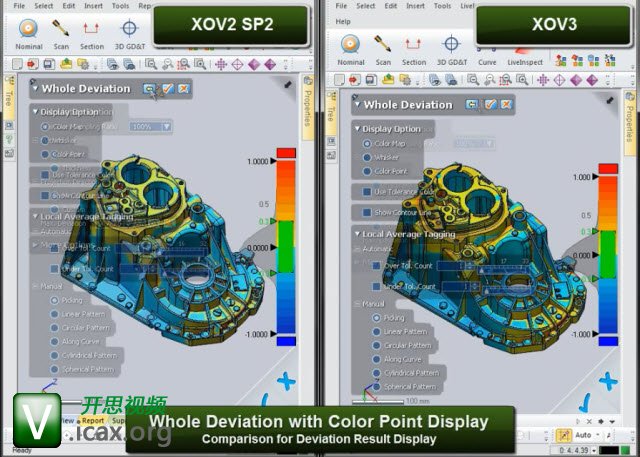Open Section tool in XOV2 SP2 window
Viewport: 640px width, 457px height.
point(91,34)
